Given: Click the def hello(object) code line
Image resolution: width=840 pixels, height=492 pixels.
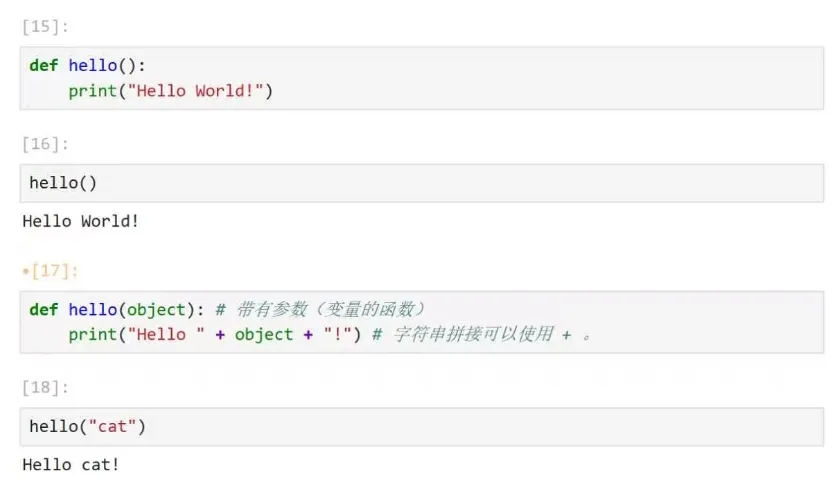Looking at the screenshot, I should point(116,309).
